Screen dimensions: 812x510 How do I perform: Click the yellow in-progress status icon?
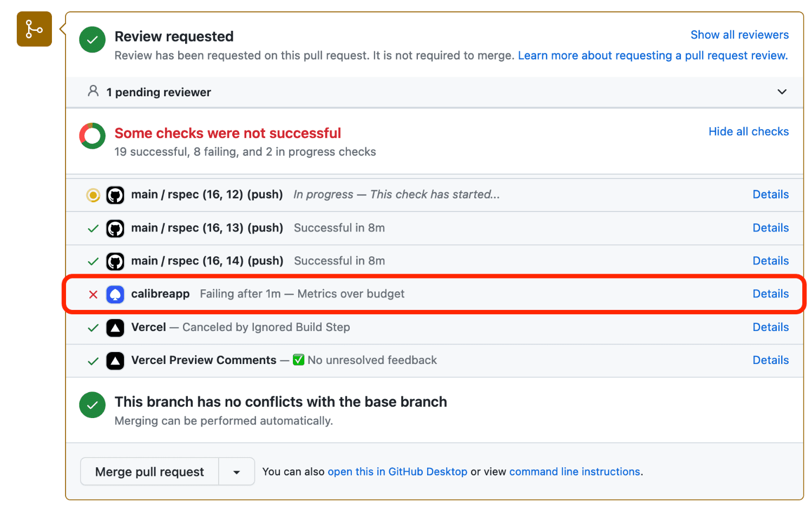click(x=93, y=195)
